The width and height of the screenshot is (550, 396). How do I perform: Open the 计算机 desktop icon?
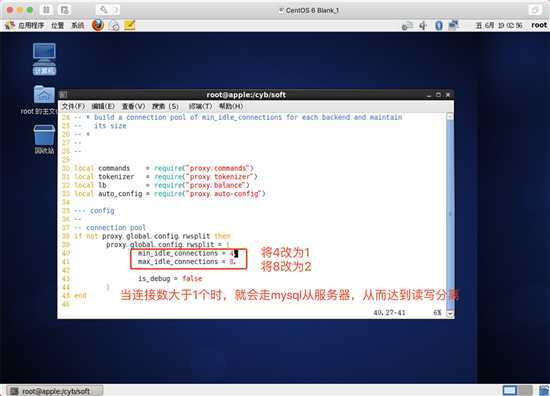click(x=44, y=59)
